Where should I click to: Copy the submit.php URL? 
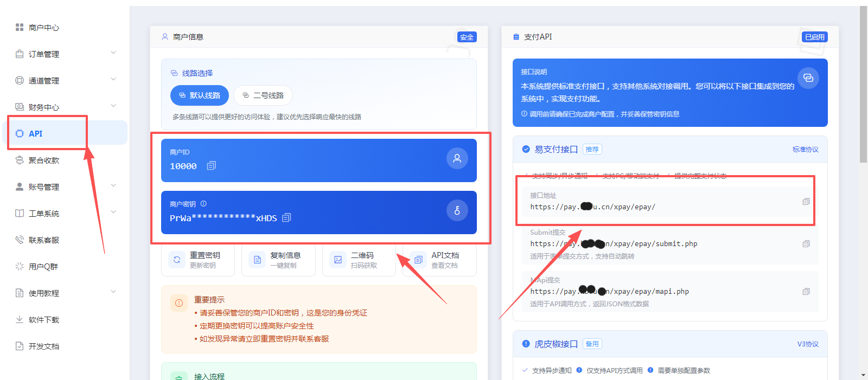[806, 244]
